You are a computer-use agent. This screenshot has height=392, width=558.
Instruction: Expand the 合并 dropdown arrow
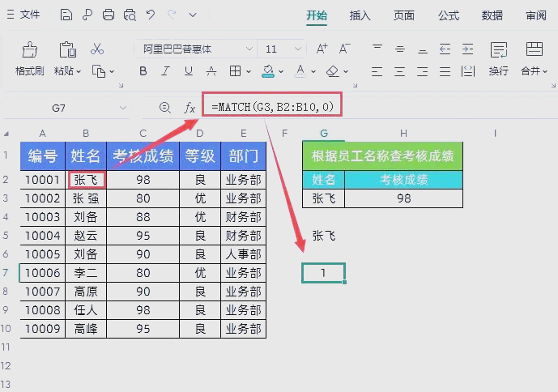point(545,71)
